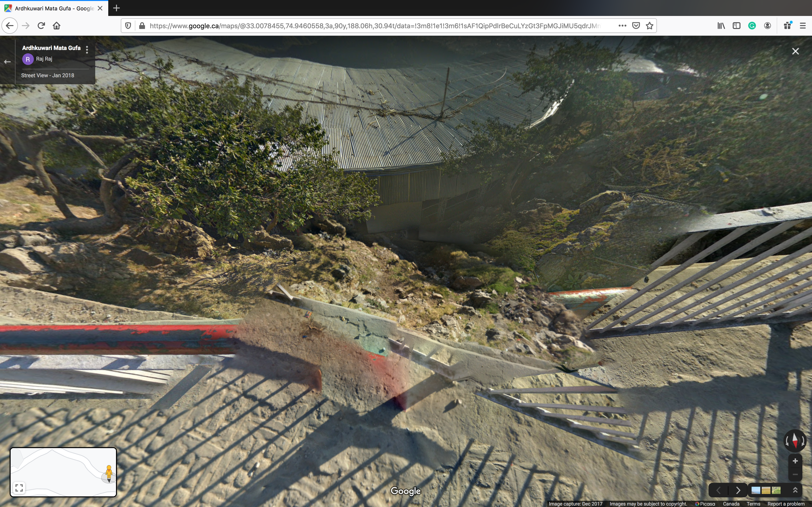This screenshot has width=812, height=507.
Task: Open the Firefox Library icon
Action: coord(721,26)
